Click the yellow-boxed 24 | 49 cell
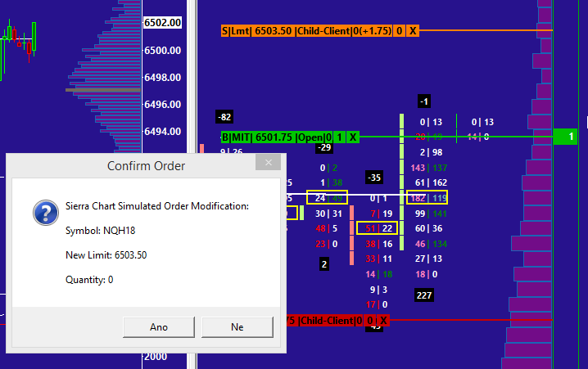This screenshot has width=588, height=369. tap(327, 197)
